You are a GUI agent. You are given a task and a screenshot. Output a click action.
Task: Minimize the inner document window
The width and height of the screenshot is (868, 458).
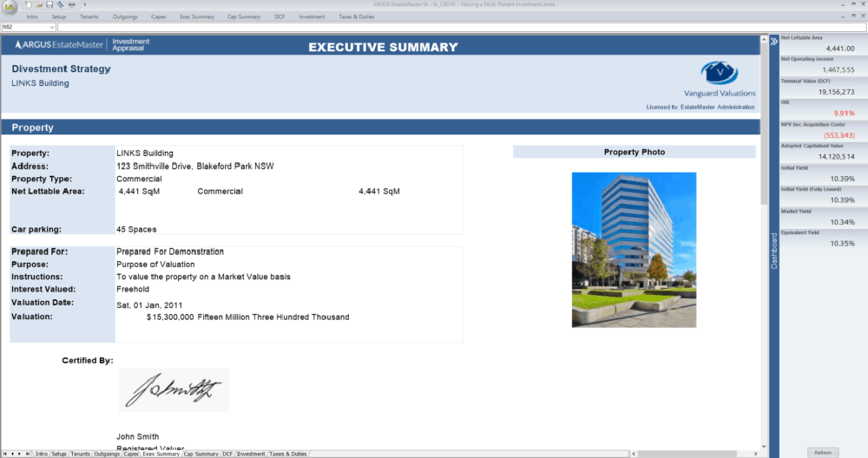coord(843,16)
